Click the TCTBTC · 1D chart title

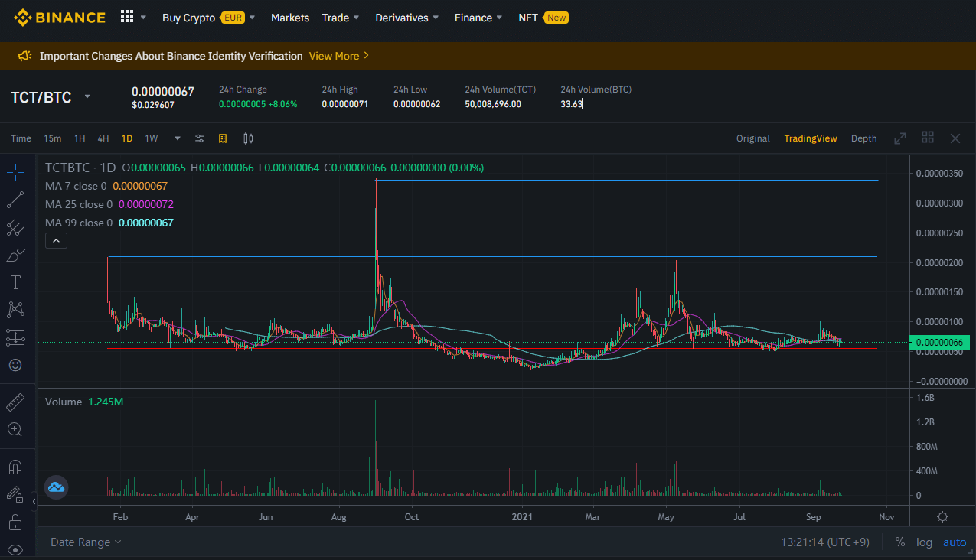80,167
